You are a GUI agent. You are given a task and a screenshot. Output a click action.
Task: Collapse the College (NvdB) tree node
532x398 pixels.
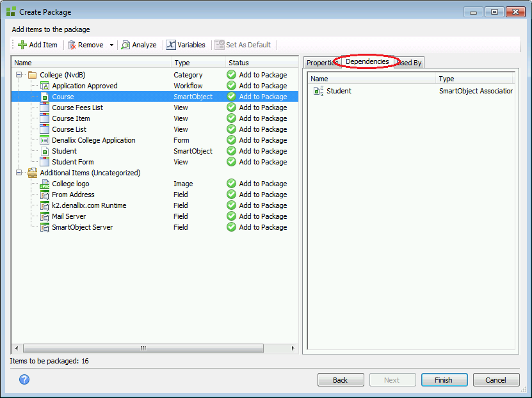19,75
